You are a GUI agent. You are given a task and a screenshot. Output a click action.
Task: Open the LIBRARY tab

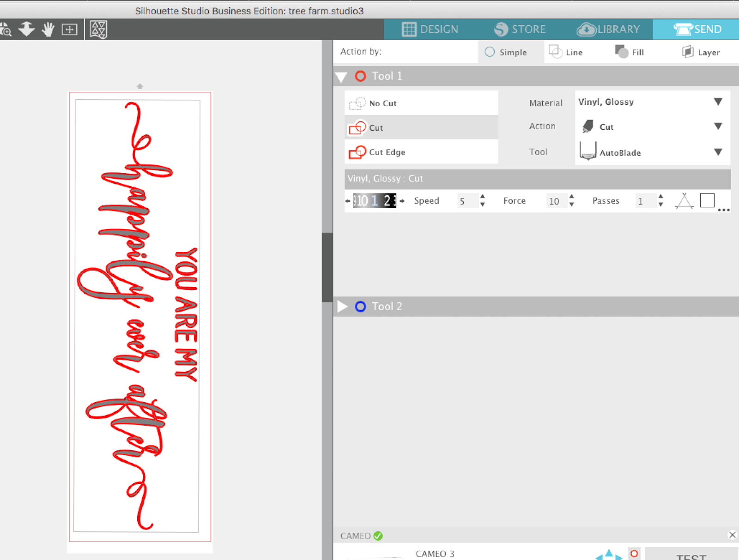[x=608, y=29]
